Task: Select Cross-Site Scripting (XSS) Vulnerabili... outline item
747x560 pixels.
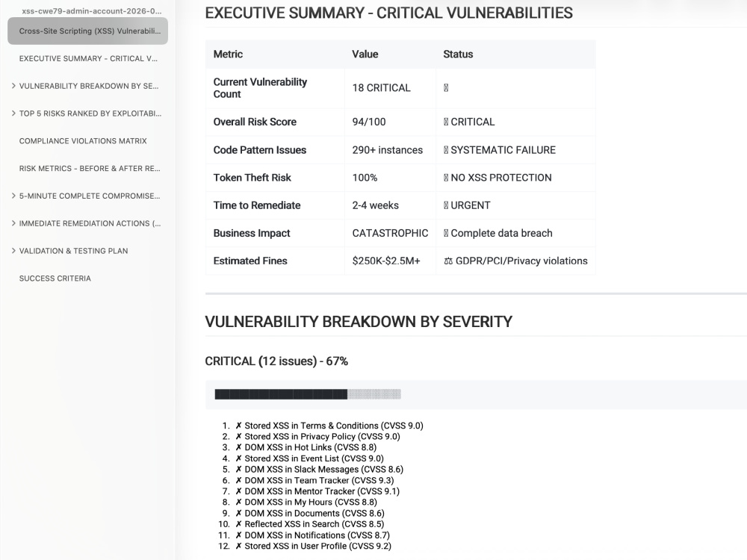Action: point(87,31)
